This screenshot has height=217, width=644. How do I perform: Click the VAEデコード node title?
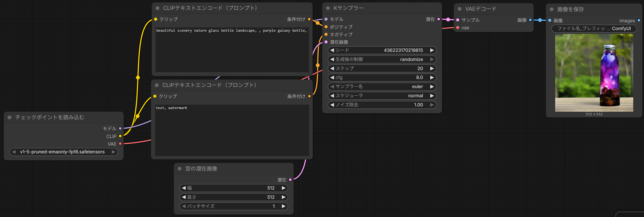point(481,9)
